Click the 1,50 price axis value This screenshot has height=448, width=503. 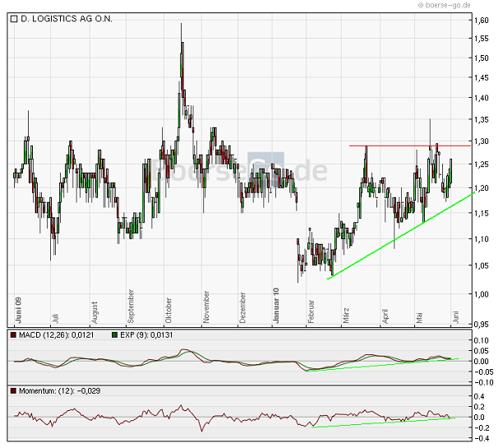click(482, 58)
